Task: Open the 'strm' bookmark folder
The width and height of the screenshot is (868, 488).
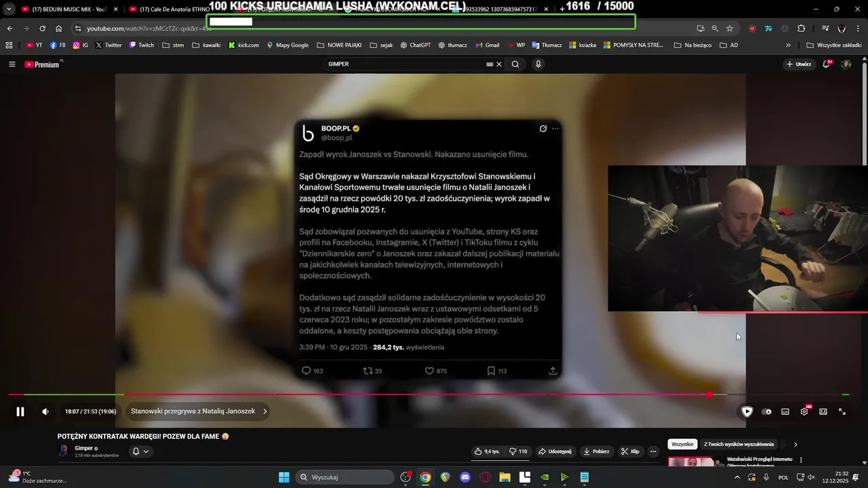Action: (x=172, y=45)
